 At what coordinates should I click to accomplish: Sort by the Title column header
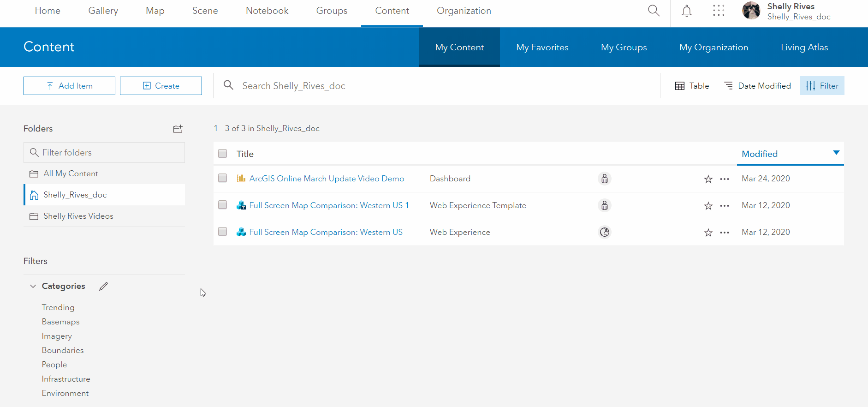245,154
